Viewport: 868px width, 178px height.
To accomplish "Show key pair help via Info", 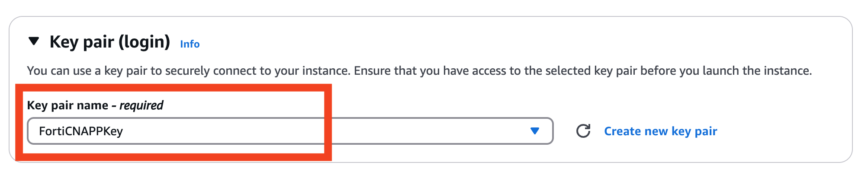I will click(x=190, y=44).
